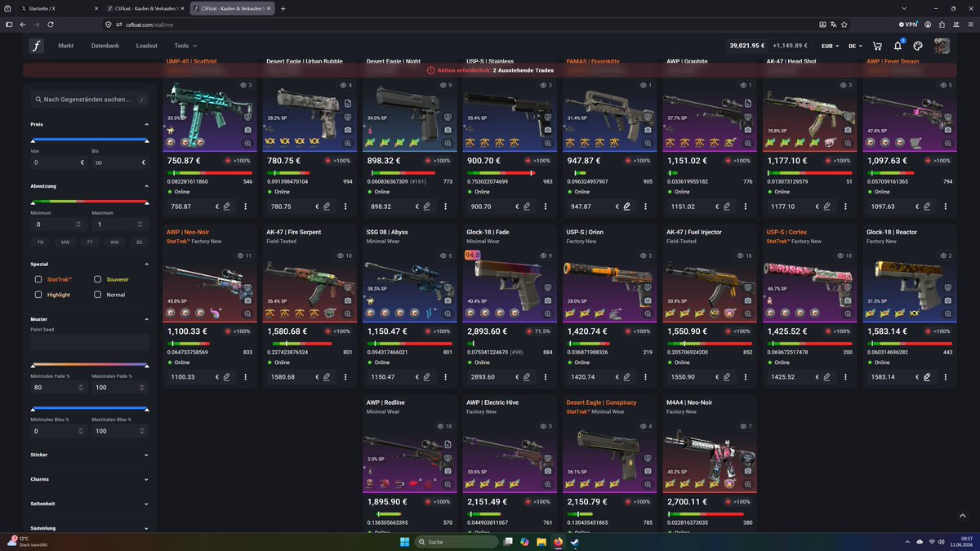Enable the StatTrak filter checkbox

point(38,279)
